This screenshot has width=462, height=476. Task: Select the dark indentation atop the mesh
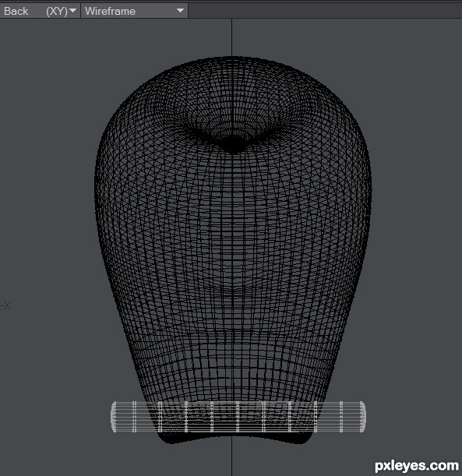pyautogui.click(x=232, y=144)
